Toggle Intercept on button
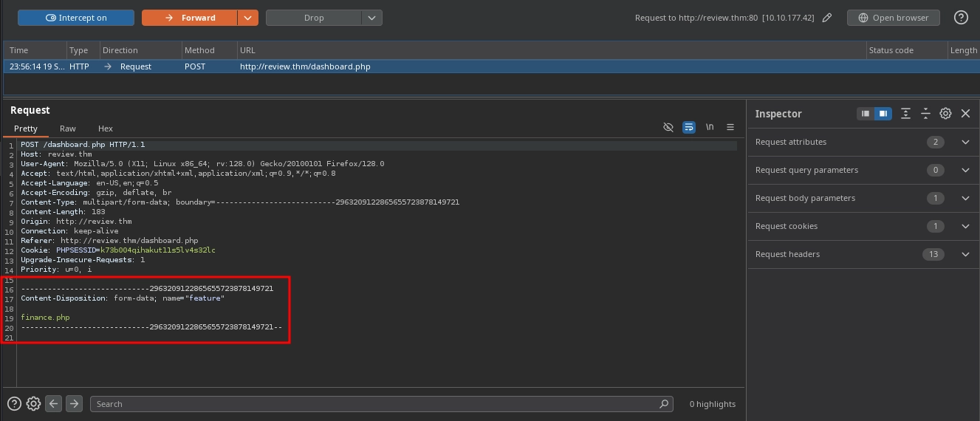 point(76,18)
